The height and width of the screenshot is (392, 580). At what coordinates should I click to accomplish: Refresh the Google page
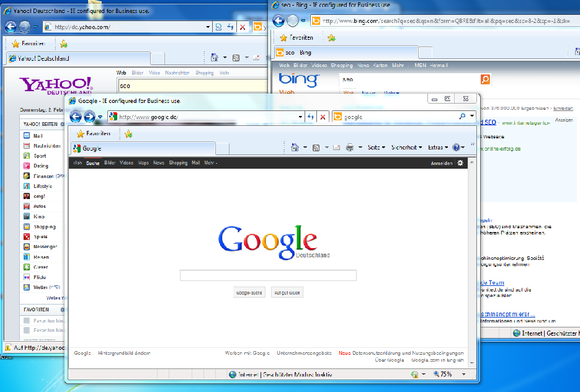pos(311,117)
